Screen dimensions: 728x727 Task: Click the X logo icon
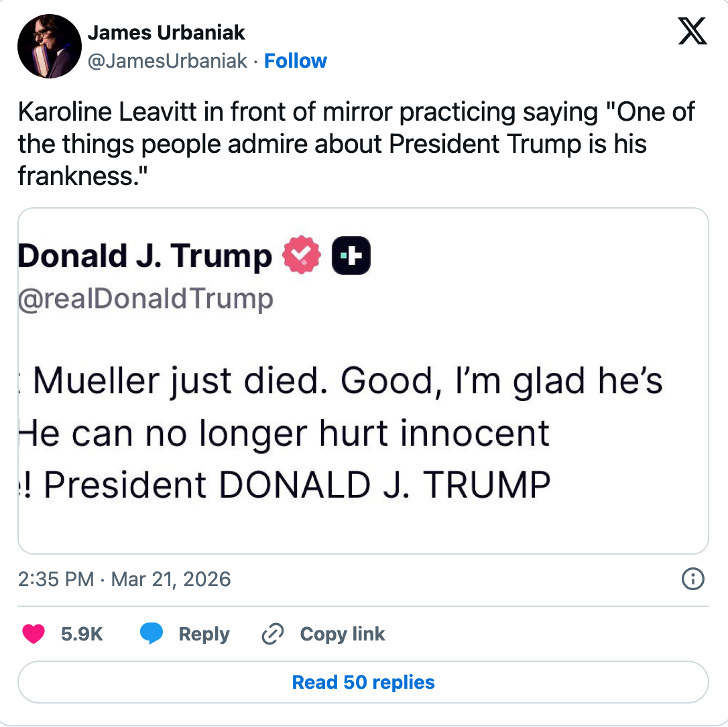point(692,30)
